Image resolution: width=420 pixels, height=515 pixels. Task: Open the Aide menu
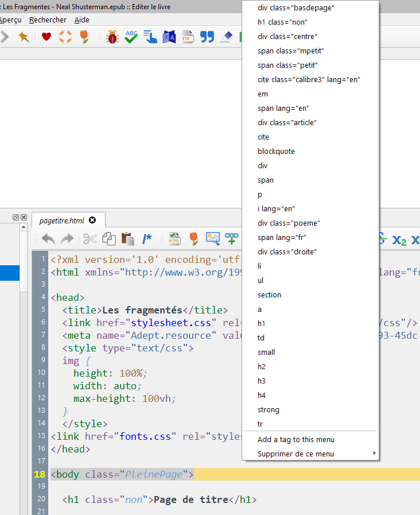pyautogui.click(x=81, y=20)
